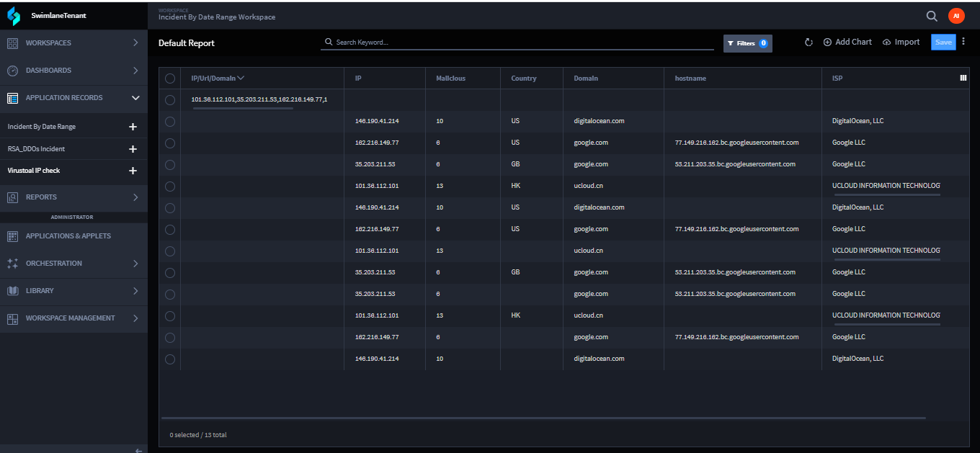Add new RSA_DDOs Incident record
This screenshot has width=980, height=453.
[x=133, y=149]
